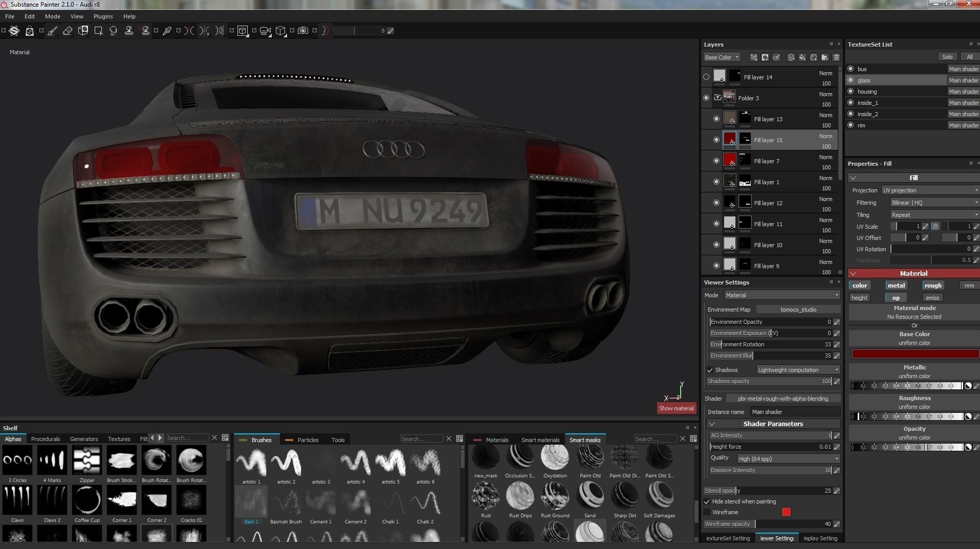Uncheck the Shadows checkbox

(710, 370)
